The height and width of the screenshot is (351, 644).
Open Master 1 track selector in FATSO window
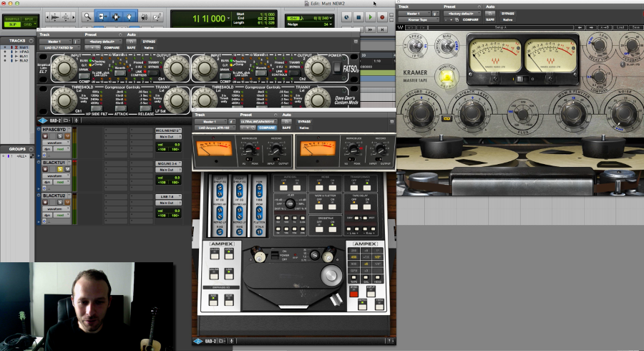pos(56,42)
